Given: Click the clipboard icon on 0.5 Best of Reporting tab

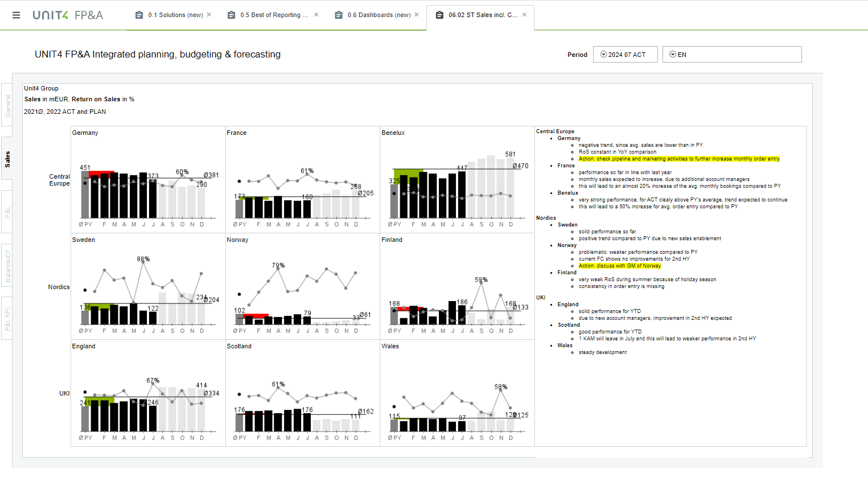Looking at the screenshot, I should 231,15.
